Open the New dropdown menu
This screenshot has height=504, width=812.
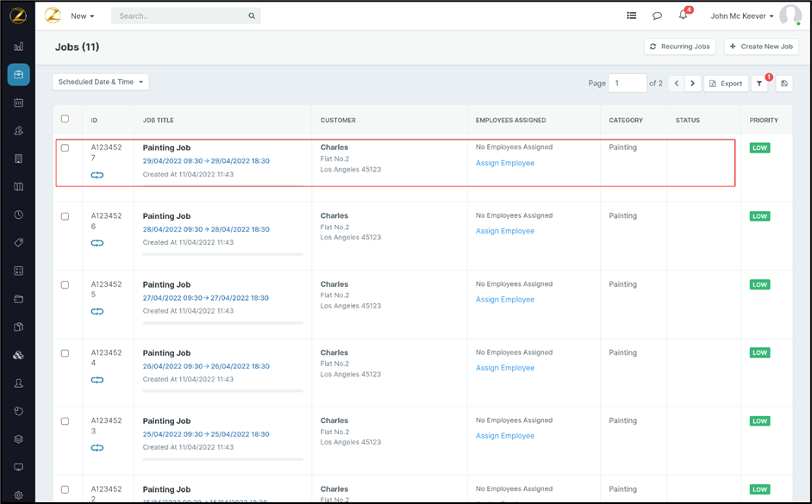coord(83,16)
